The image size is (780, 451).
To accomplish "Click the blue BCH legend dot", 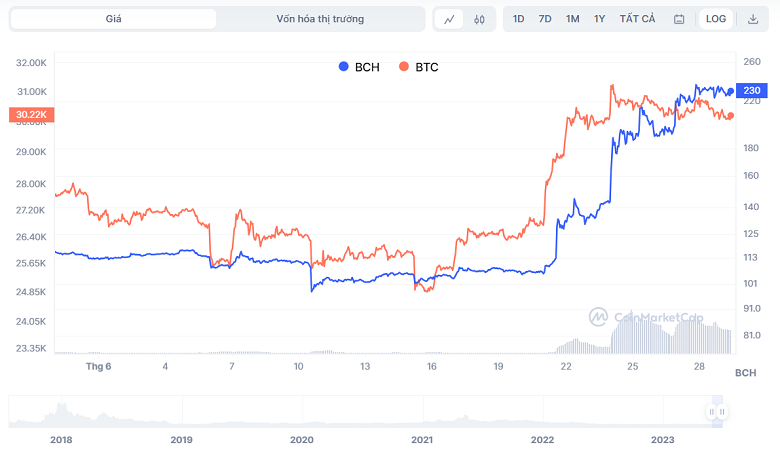I will point(344,67).
